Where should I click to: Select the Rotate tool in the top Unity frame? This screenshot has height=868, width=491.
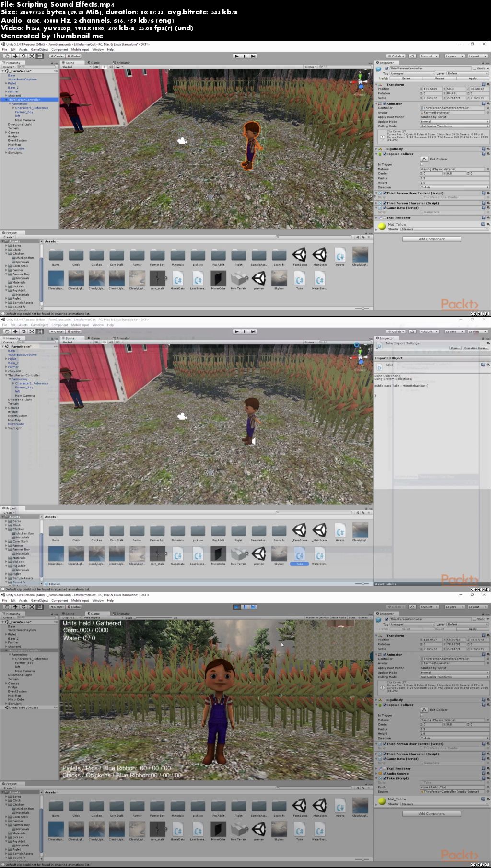23,56
